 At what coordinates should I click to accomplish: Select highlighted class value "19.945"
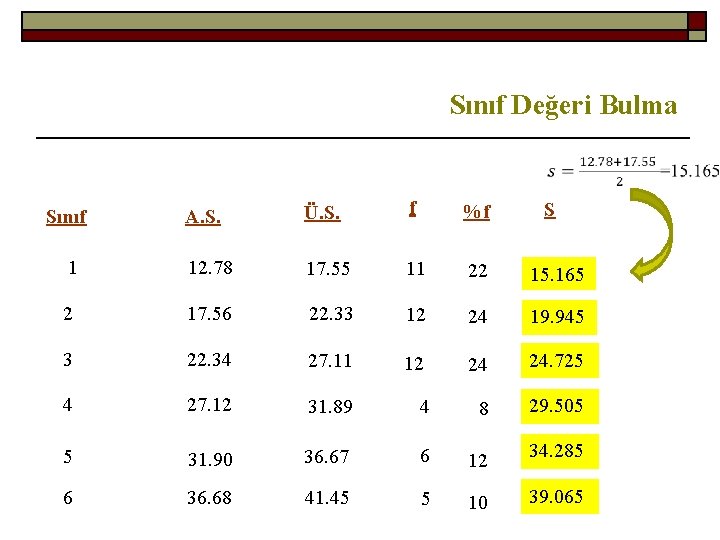point(559,317)
